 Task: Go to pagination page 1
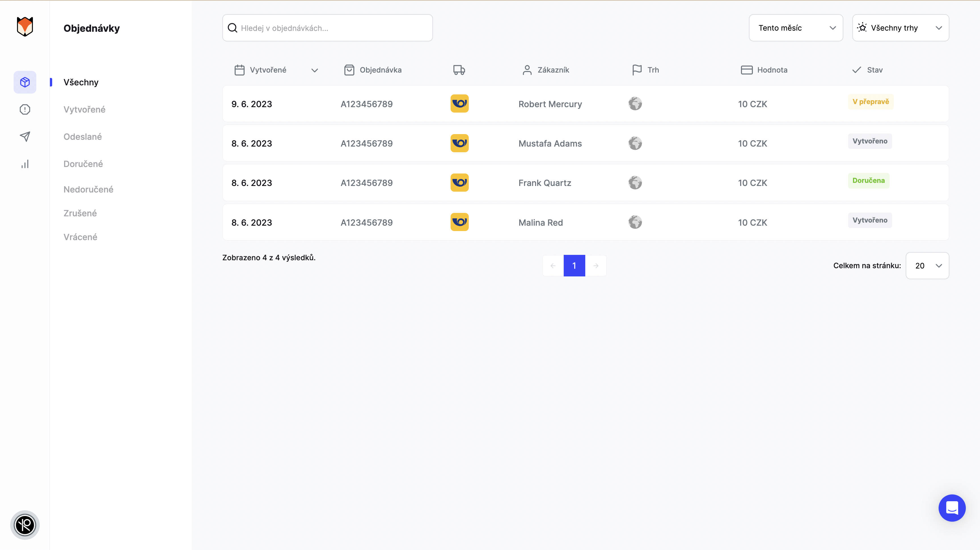click(574, 265)
